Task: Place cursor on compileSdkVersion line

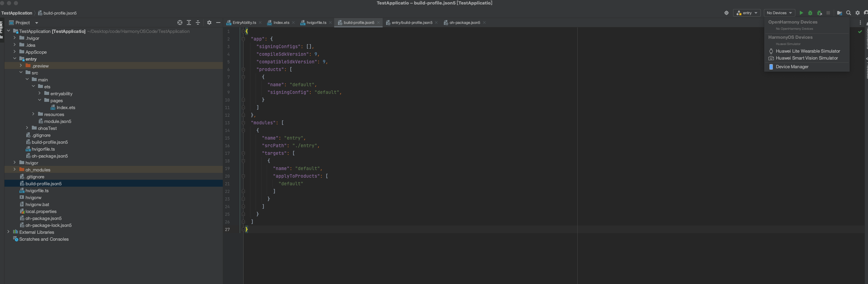Action: click(x=288, y=54)
